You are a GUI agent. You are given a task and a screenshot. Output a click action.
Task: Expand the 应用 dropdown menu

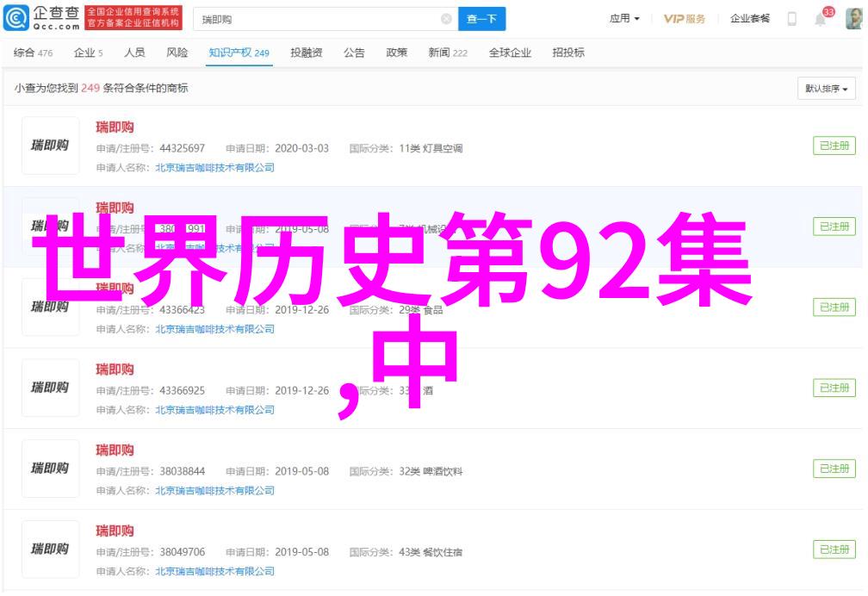point(624,19)
